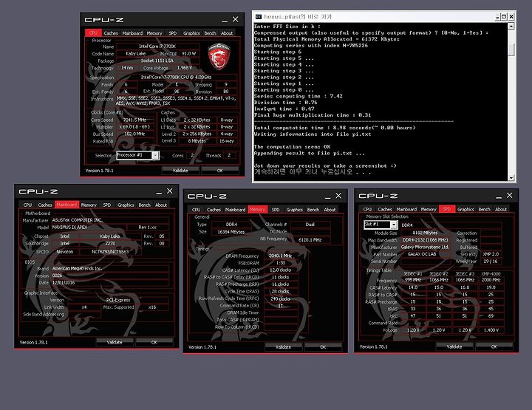Image resolution: width=532 pixels, height=410 pixels.
Task: Click Validate in the CPU tab window
Action: [180, 170]
